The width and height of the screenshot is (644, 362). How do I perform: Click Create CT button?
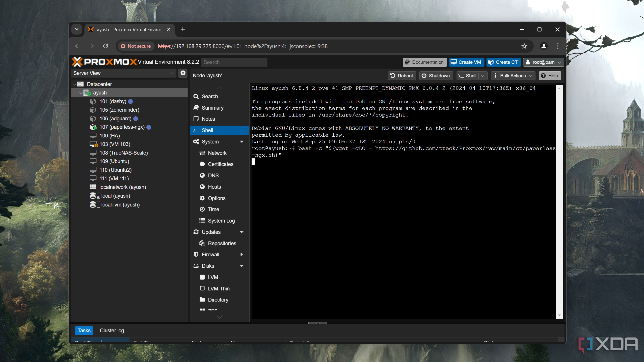tap(503, 62)
